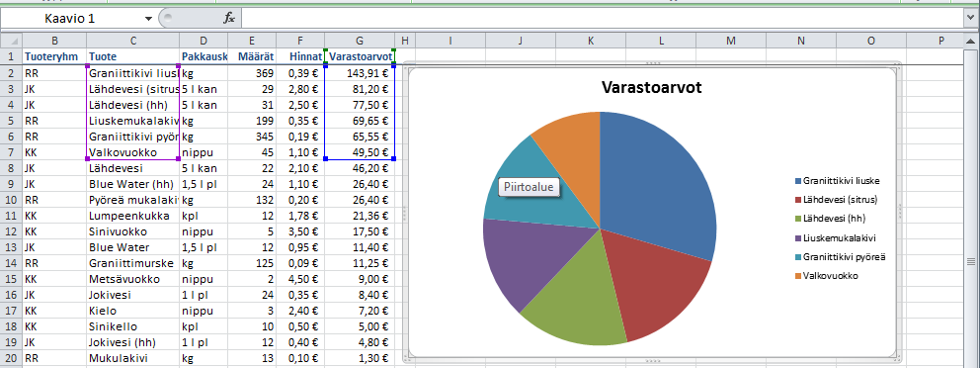Click the Kielo product cell
980x368 pixels.
coord(133,311)
